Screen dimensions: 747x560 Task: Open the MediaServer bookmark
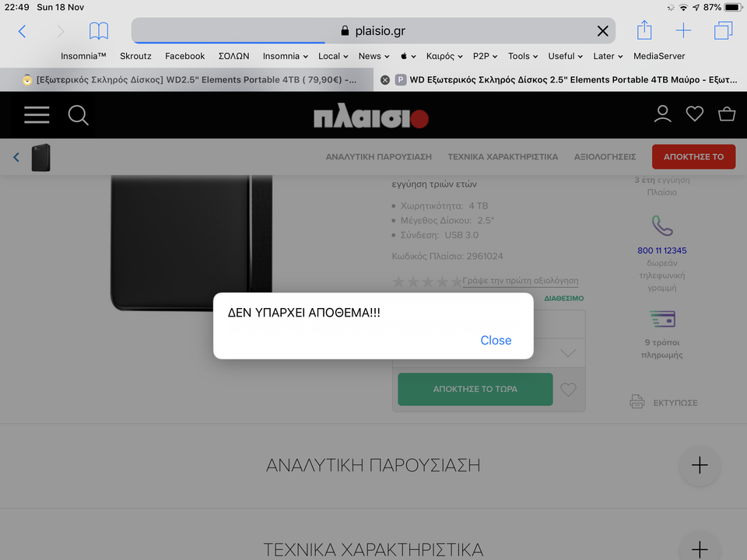click(659, 56)
